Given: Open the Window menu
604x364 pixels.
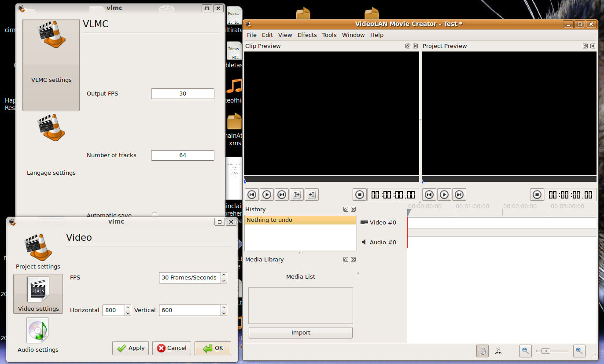Looking at the screenshot, I should [x=353, y=35].
